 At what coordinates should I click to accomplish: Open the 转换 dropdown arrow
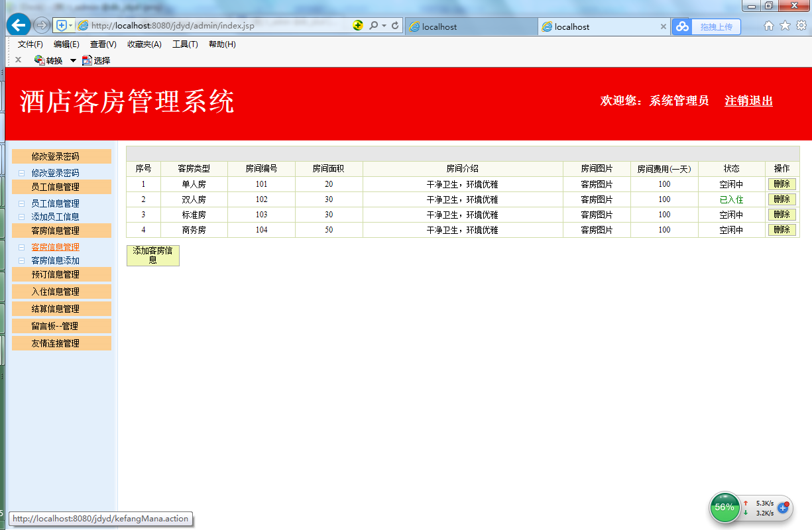(73, 61)
